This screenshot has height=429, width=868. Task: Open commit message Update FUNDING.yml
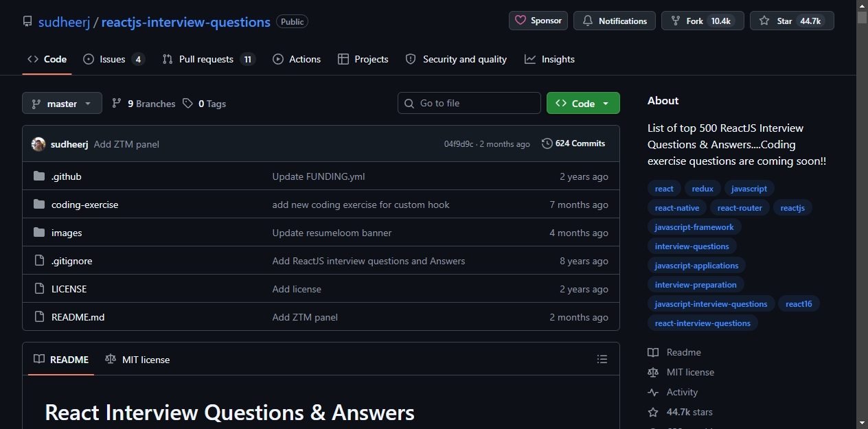[319, 176]
